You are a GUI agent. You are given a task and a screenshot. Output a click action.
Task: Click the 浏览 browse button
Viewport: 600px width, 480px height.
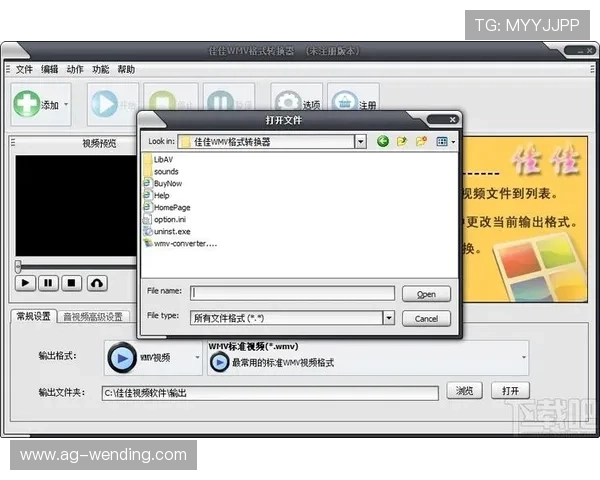pos(464,390)
